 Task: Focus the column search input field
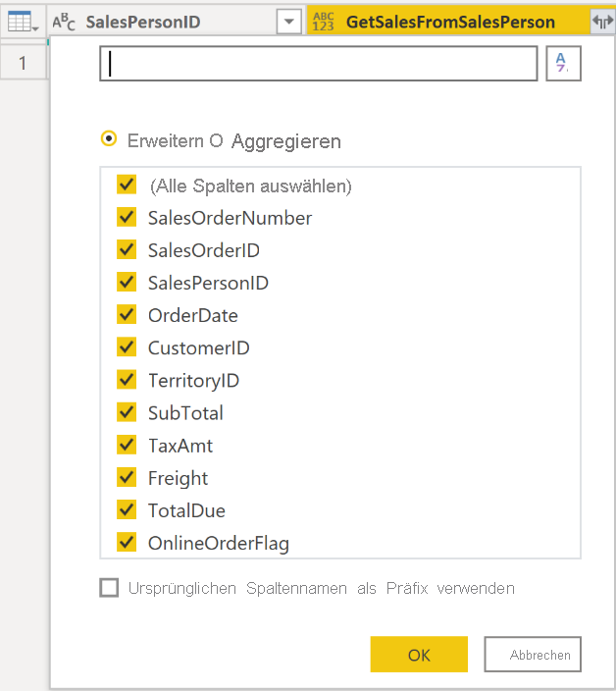pos(318,64)
